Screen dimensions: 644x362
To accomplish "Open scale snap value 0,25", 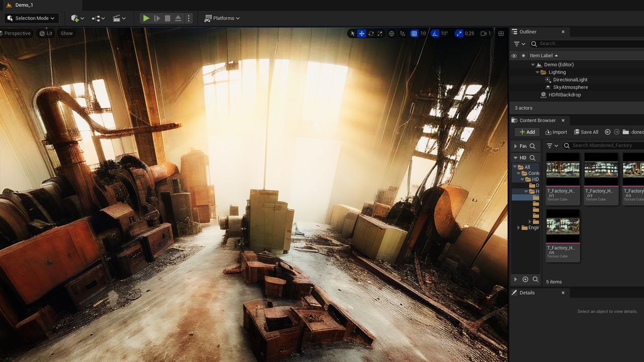I will pos(469,34).
